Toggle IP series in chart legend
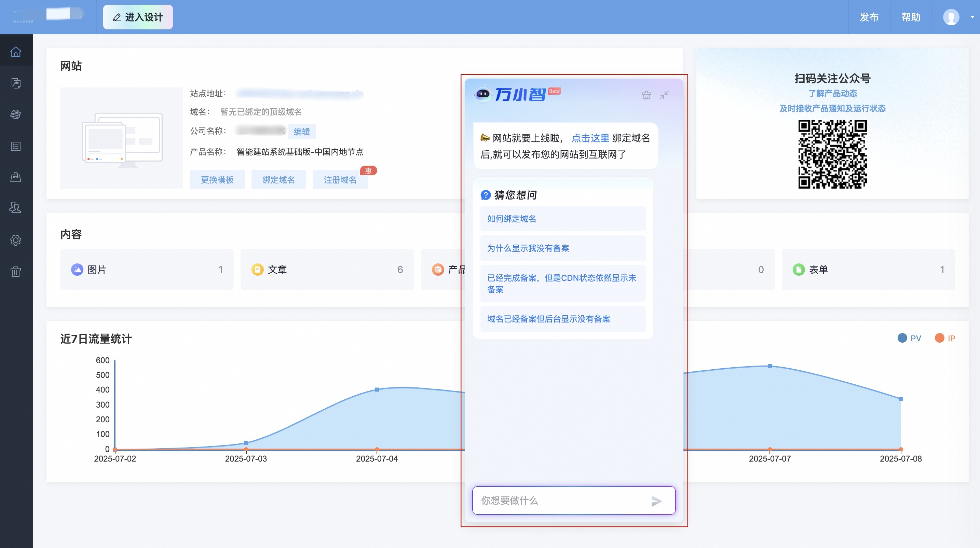 point(945,338)
